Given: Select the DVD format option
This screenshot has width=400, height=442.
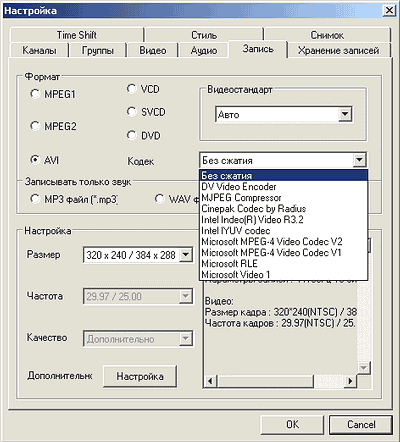Looking at the screenshot, I should (x=131, y=135).
